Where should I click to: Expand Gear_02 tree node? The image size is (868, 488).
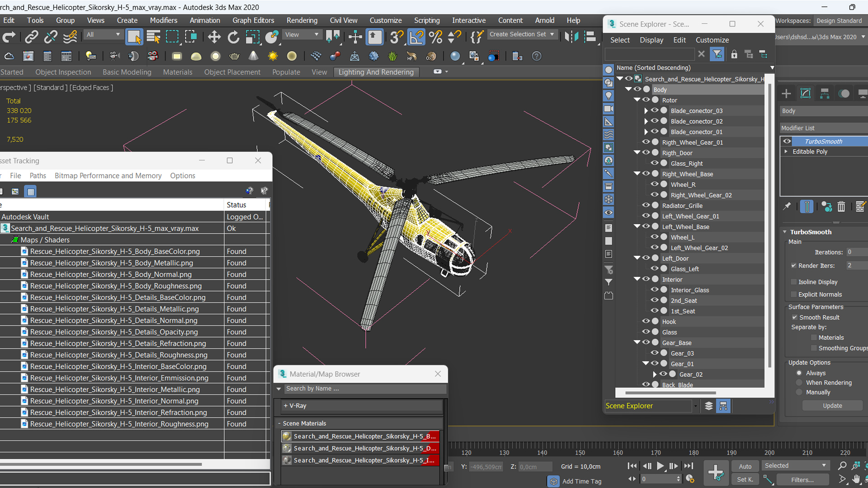click(x=655, y=374)
